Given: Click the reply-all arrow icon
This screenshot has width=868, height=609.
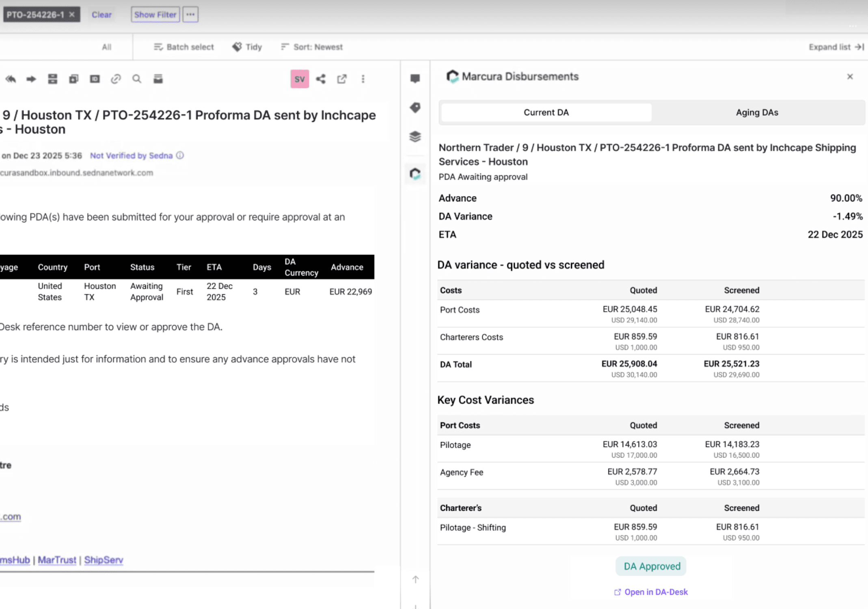Looking at the screenshot, I should pyautogui.click(x=11, y=79).
